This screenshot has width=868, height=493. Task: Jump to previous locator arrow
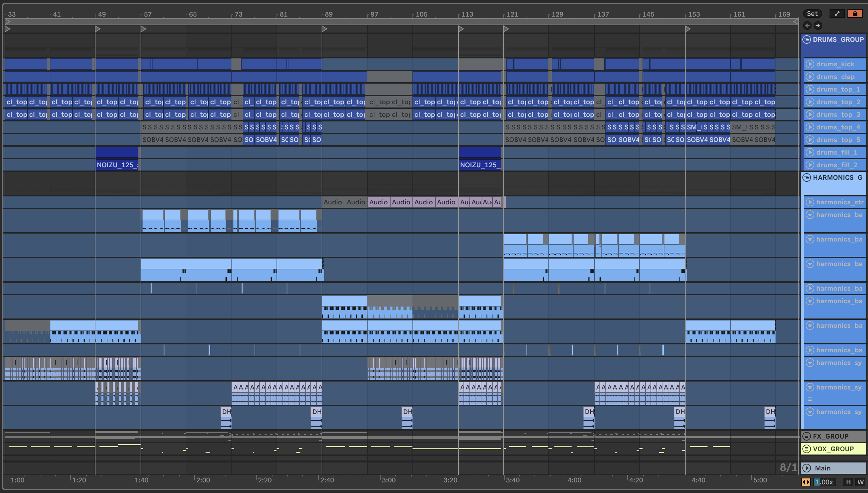tap(807, 26)
